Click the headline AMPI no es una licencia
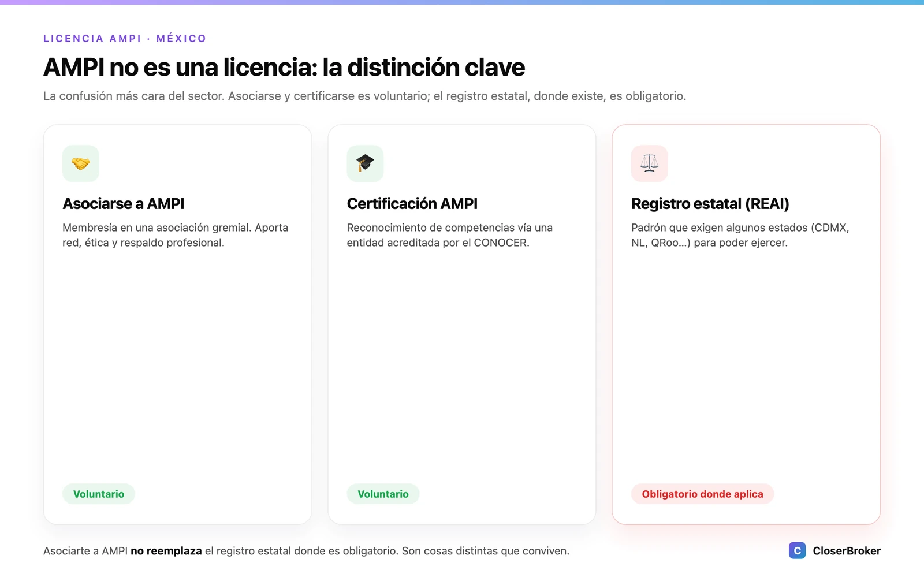This screenshot has height=585, width=924. click(284, 68)
